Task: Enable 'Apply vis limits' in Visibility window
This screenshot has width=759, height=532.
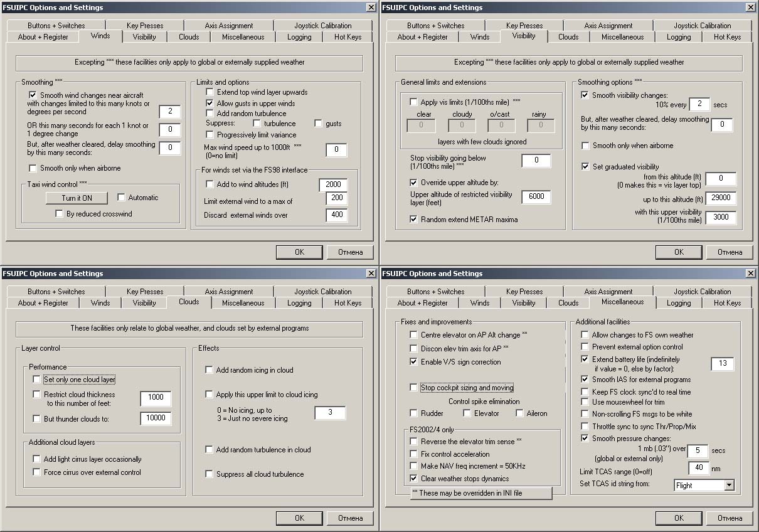Action: [x=413, y=102]
